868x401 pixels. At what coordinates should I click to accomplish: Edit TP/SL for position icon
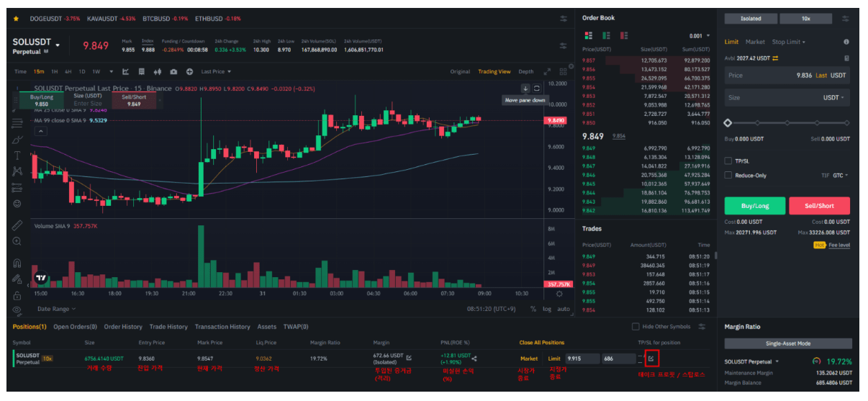[651, 358]
